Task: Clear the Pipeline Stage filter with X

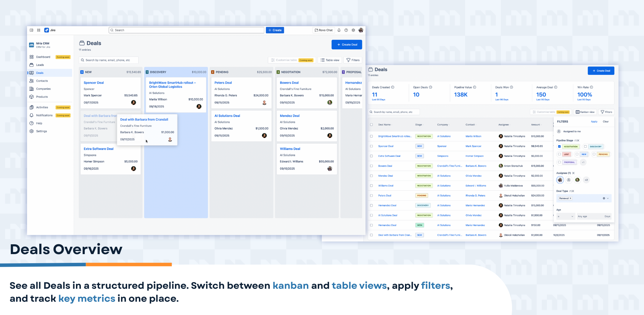Action: pos(578,140)
